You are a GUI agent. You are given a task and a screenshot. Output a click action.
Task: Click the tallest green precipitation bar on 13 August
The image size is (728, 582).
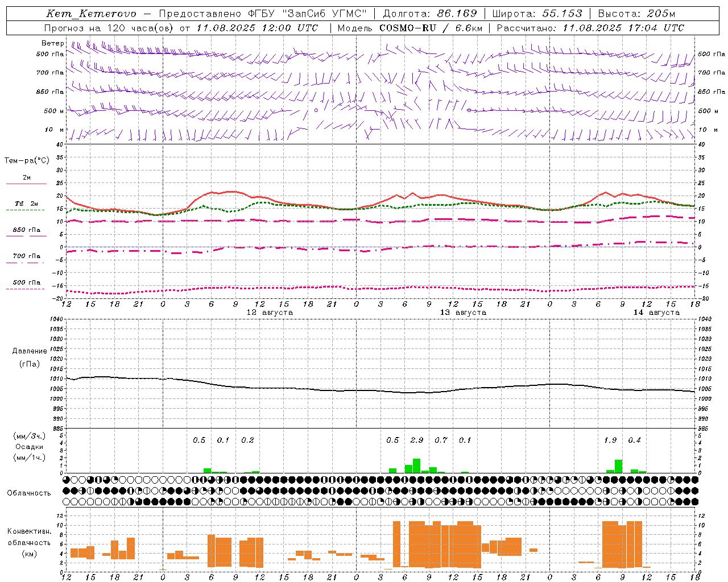tap(417, 466)
